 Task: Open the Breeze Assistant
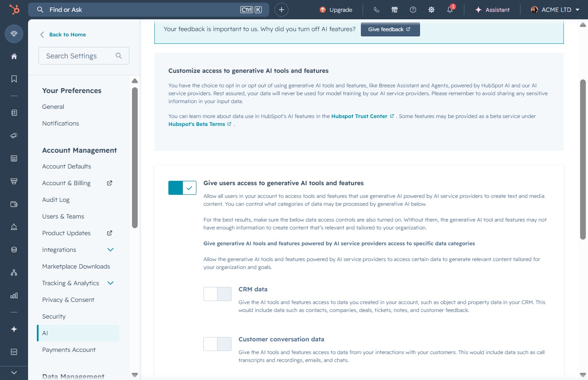(x=492, y=10)
